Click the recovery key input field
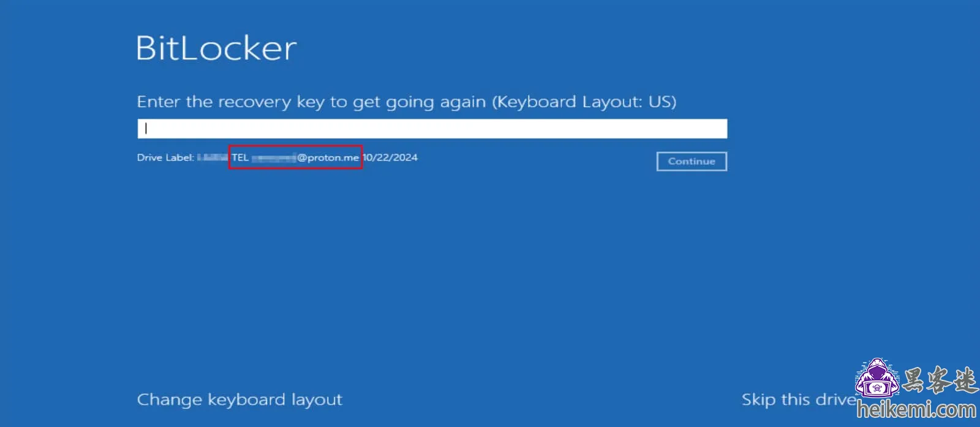 [x=432, y=129]
